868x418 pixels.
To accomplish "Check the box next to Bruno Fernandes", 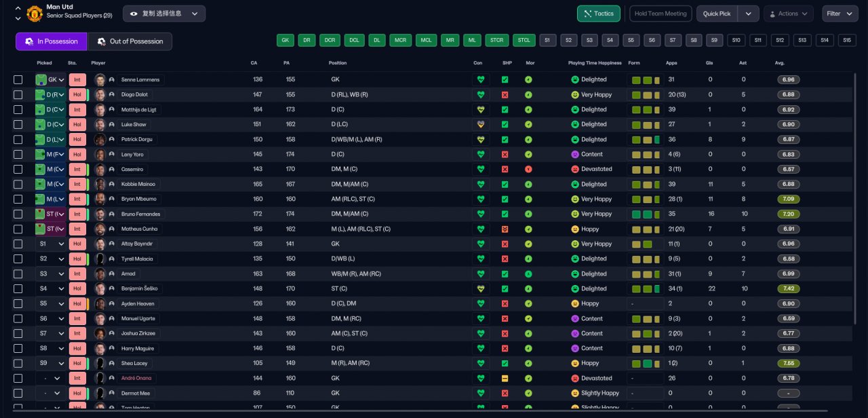I will coord(18,214).
